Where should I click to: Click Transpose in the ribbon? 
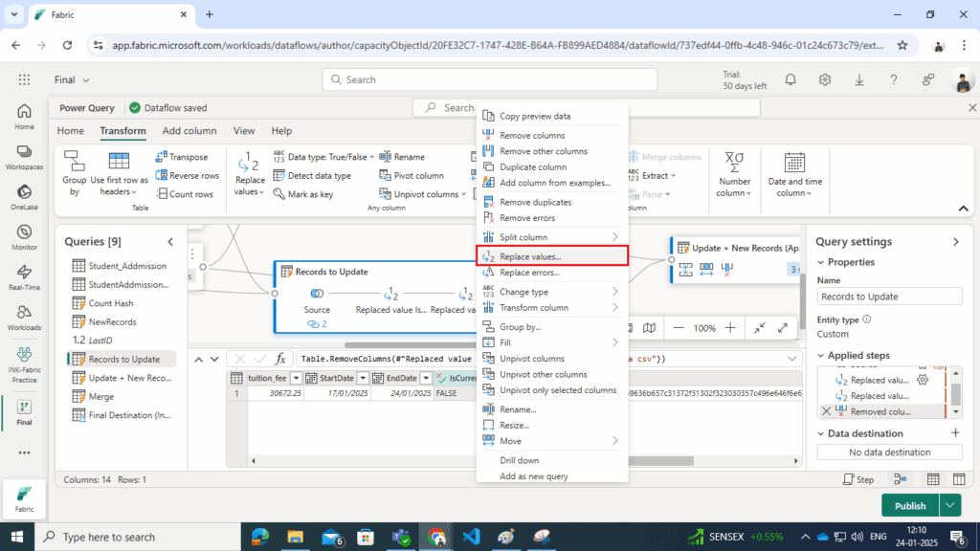(x=182, y=157)
